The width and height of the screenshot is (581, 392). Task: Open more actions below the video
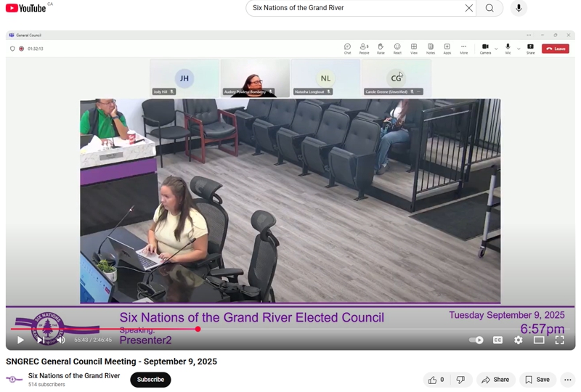568,380
